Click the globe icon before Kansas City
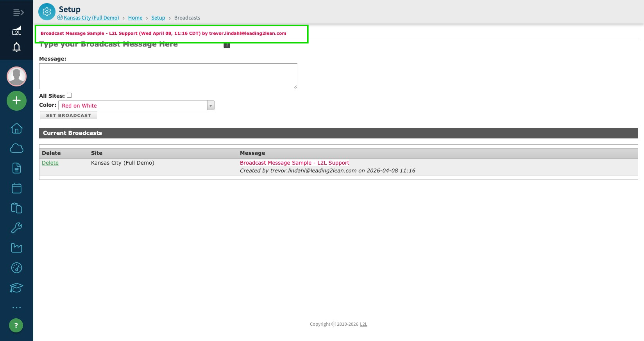The height and width of the screenshot is (341, 644). pyautogui.click(x=60, y=18)
